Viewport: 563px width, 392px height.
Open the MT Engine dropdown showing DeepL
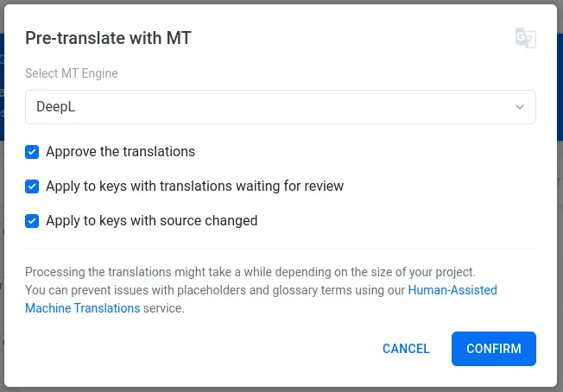pos(280,107)
